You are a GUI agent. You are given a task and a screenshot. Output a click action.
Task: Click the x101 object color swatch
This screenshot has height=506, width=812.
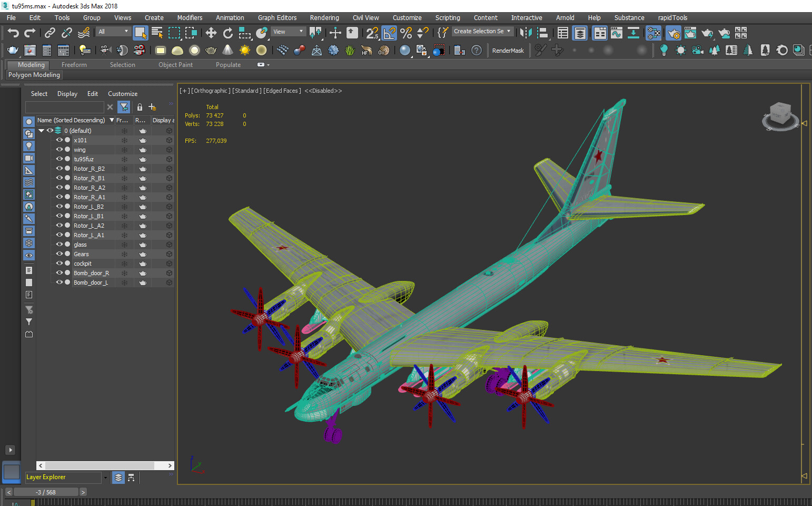point(67,140)
